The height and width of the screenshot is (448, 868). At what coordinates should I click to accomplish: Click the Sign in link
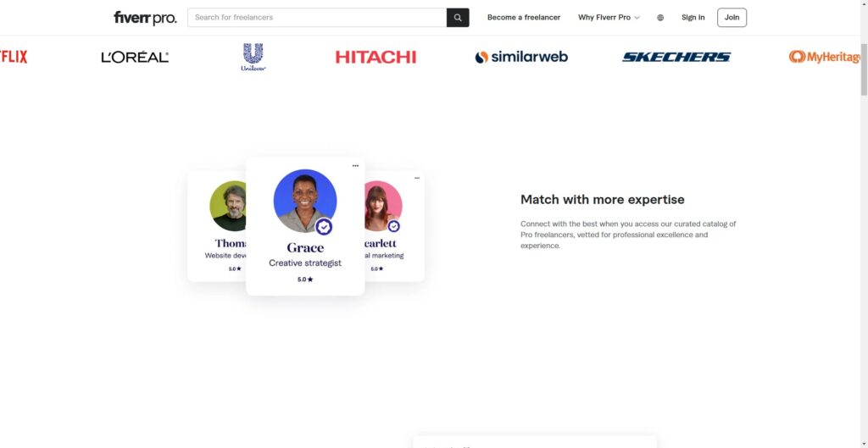point(693,18)
